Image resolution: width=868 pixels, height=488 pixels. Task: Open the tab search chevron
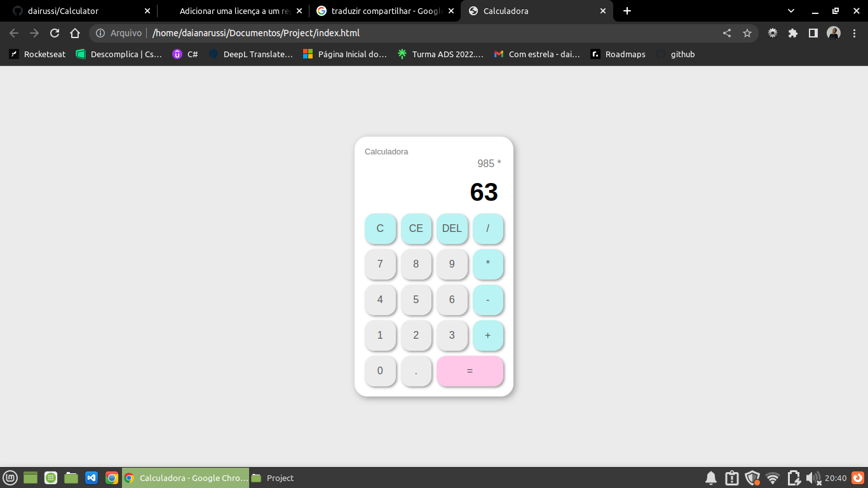tap(790, 11)
